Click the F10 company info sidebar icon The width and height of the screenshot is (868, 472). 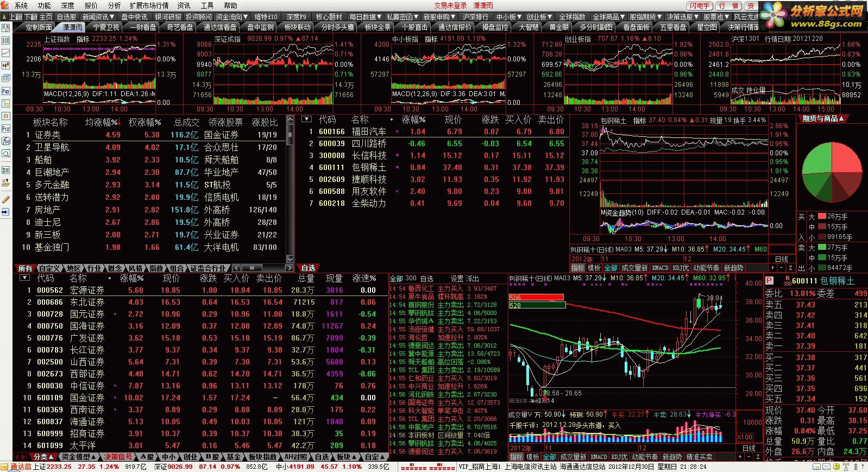pyautogui.click(x=5, y=91)
